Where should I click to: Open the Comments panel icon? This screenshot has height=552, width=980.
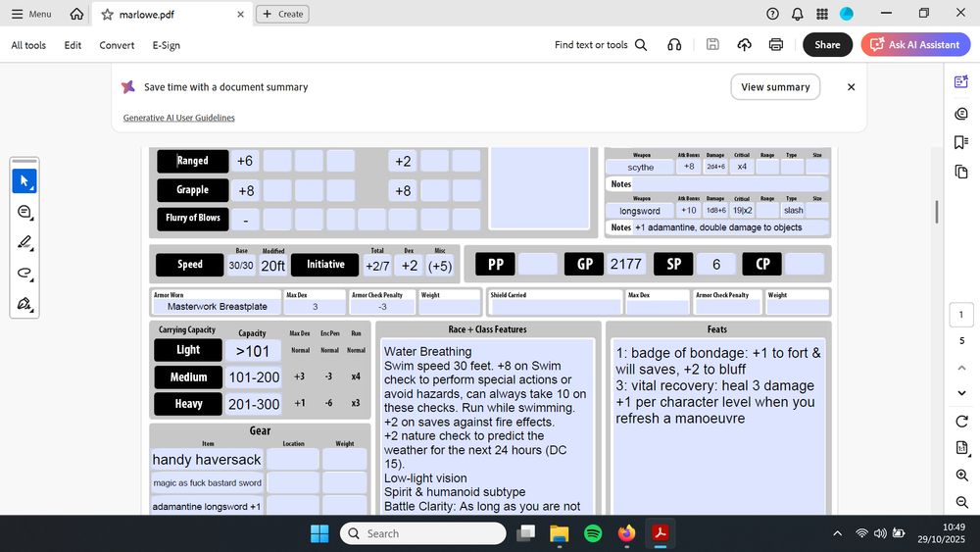tap(961, 113)
